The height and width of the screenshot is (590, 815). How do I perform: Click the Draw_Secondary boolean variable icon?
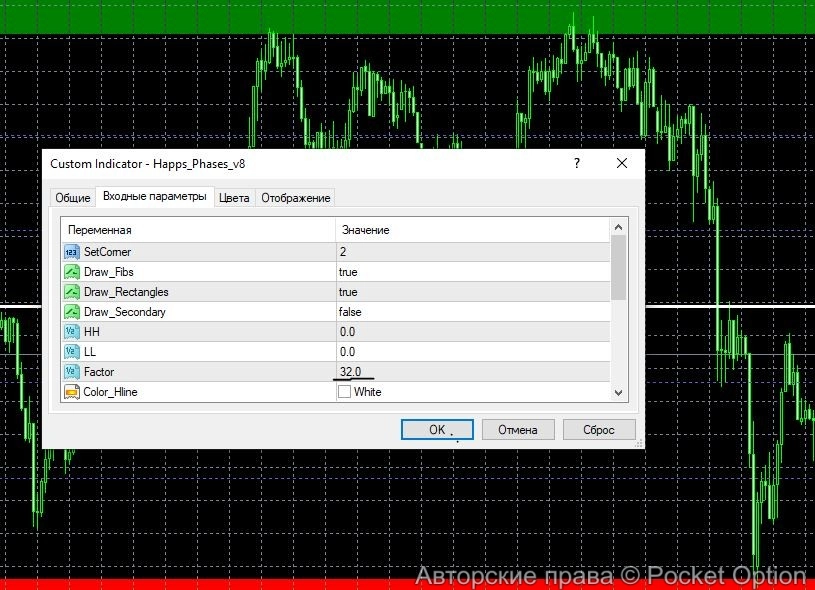72,312
